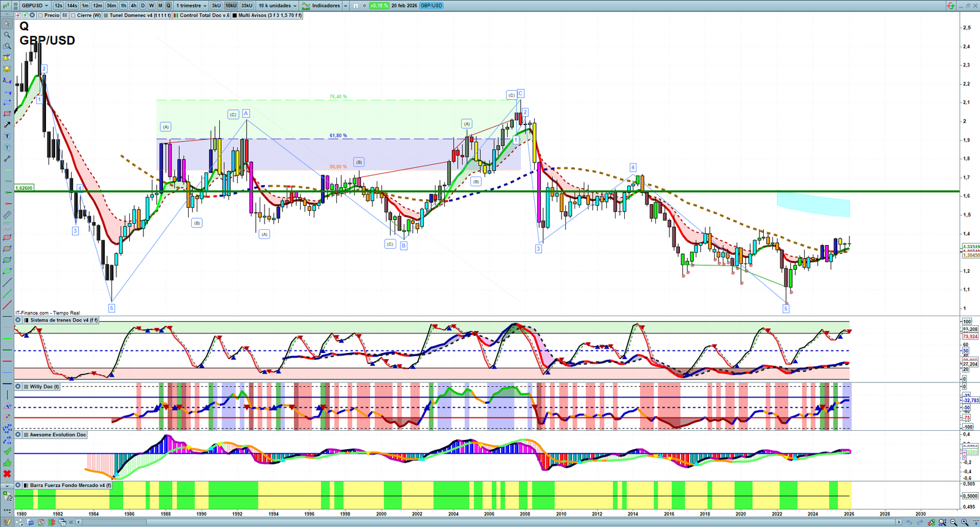Click the green checkmark icon in sidebar
Image resolution: width=980 pixels, height=527 pixels.
pos(7,451)
